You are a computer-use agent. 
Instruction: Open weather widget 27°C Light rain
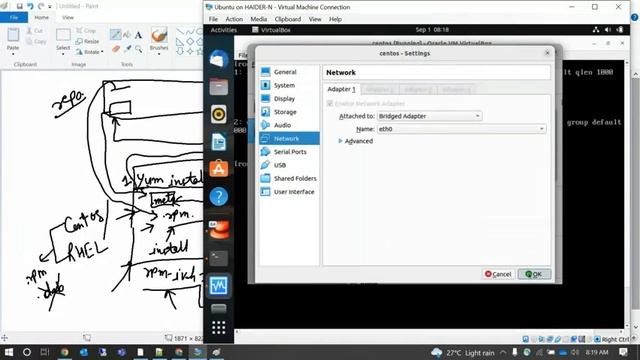click(x=463, y=353)
